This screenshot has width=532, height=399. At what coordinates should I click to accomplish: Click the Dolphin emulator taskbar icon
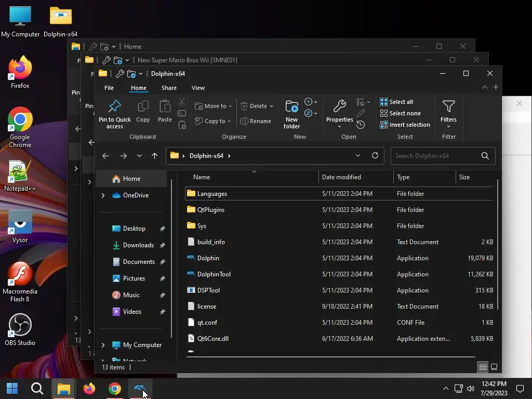[140, 389]
